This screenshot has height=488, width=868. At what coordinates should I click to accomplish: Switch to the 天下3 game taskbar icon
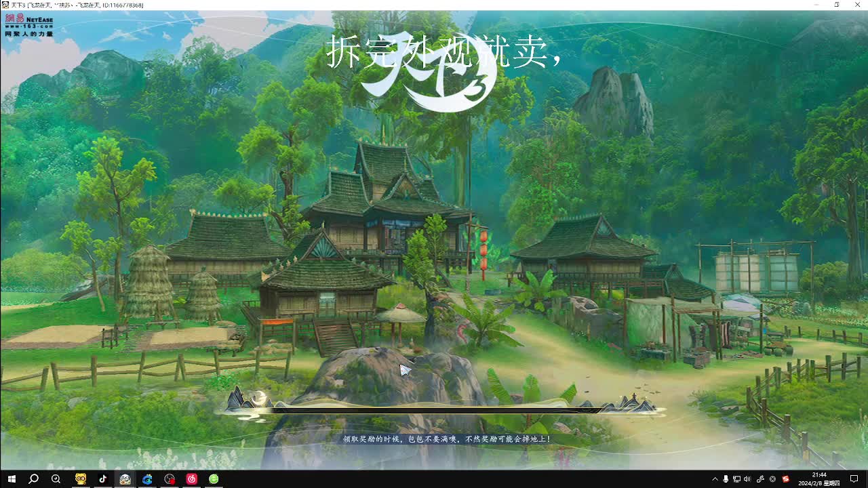coord(125,479)
